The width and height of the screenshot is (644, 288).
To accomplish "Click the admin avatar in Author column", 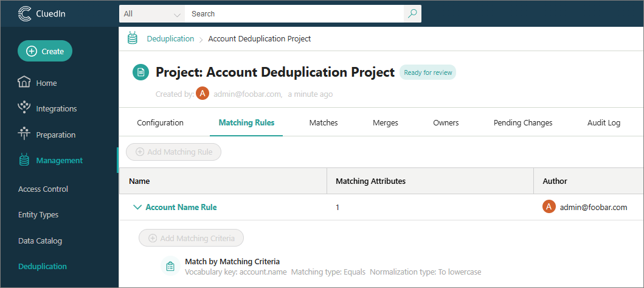I will click(x=549, y=206).
